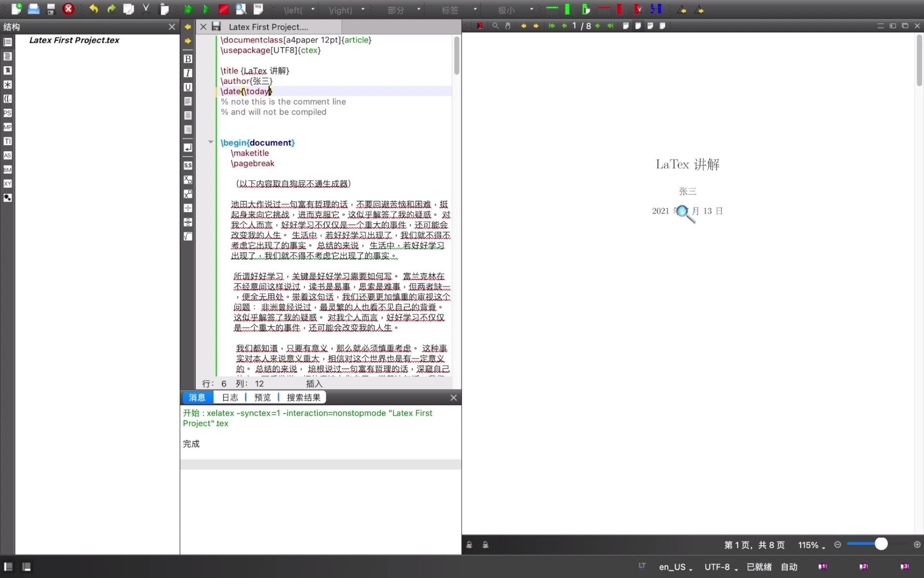Show the structure view panel icon
The height and width of the screenshot is (578, 924).
tap(7, 42)
